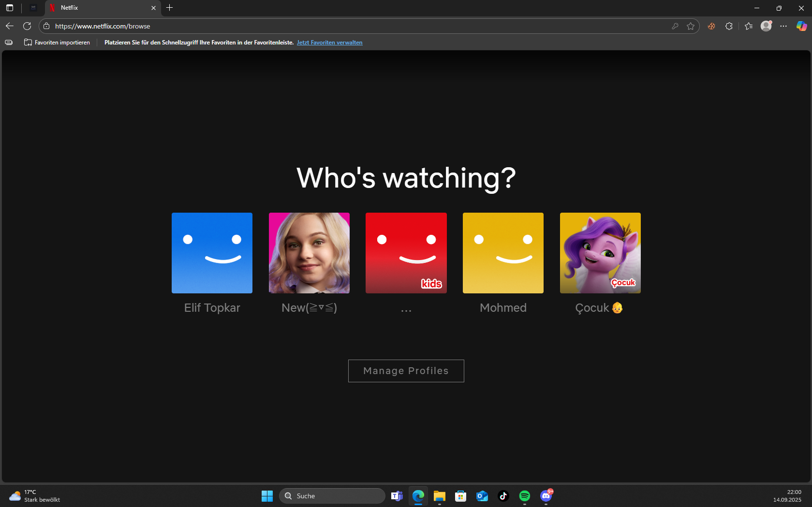Go back to the previous page
This screenshot has width=812, height=507.
tap(10, 26)
